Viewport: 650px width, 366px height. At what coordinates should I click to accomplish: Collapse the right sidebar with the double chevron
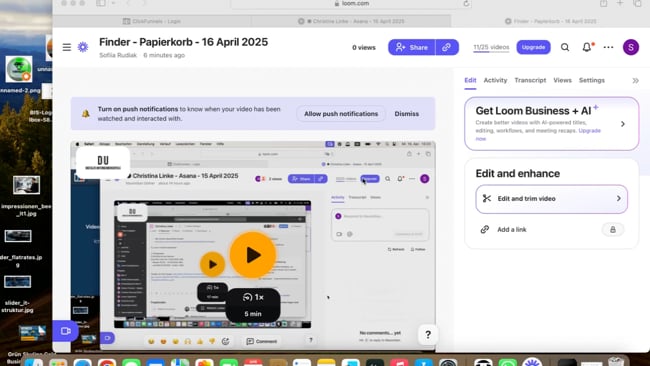(x=635, y=80)
